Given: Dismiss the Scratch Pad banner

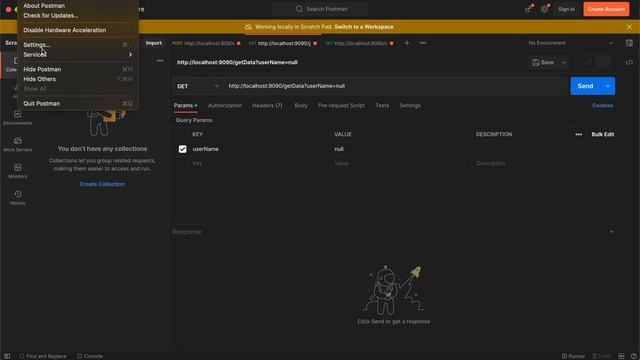Looking at the screenshot, I should coord(629,27).
